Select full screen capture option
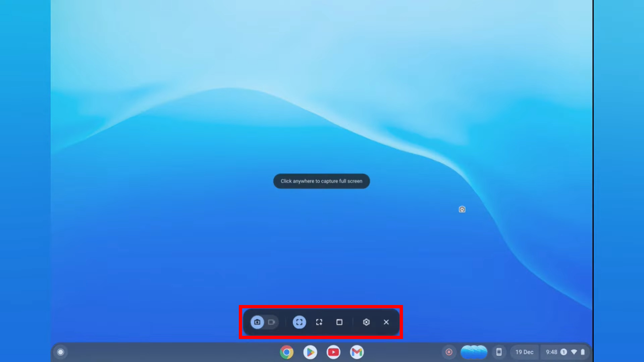Viewport: 644px width, 362px height. click(299, 322)
